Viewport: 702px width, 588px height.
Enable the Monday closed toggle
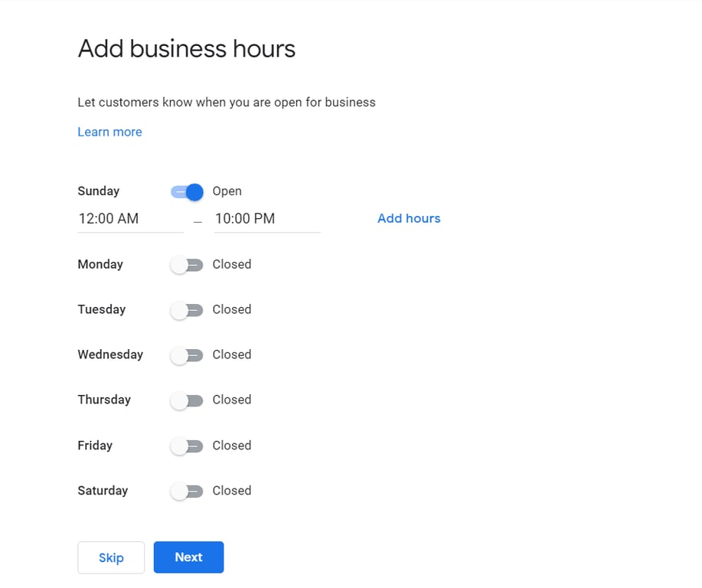tap(186, 264)
